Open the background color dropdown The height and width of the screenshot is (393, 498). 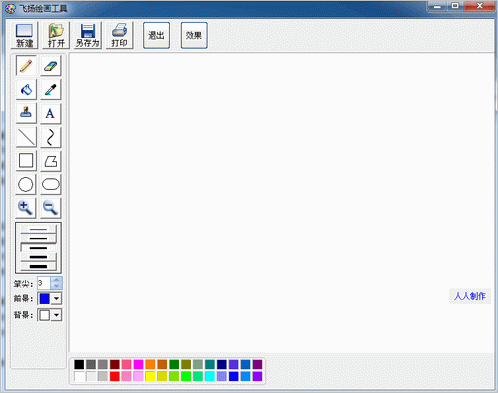coord(56,315)
